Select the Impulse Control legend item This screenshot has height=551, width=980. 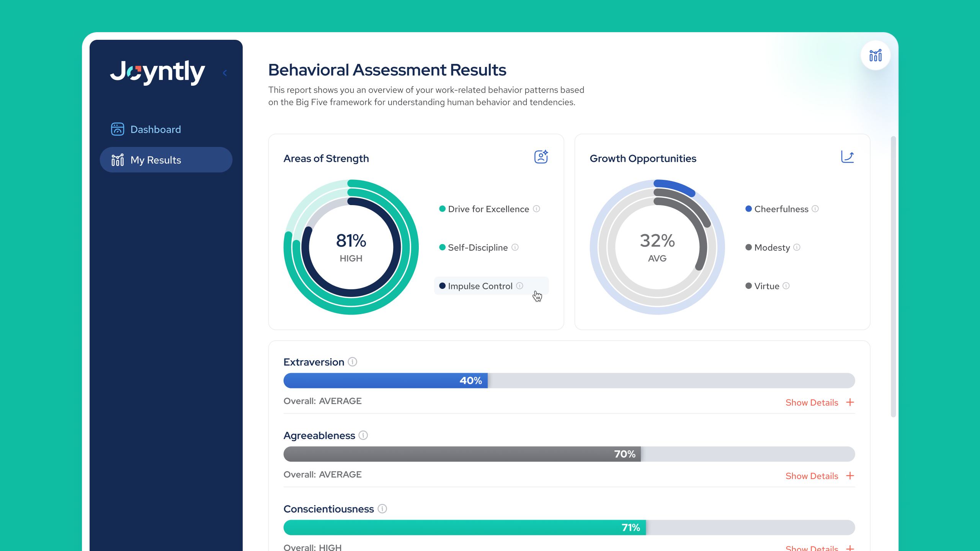(480, 286)
